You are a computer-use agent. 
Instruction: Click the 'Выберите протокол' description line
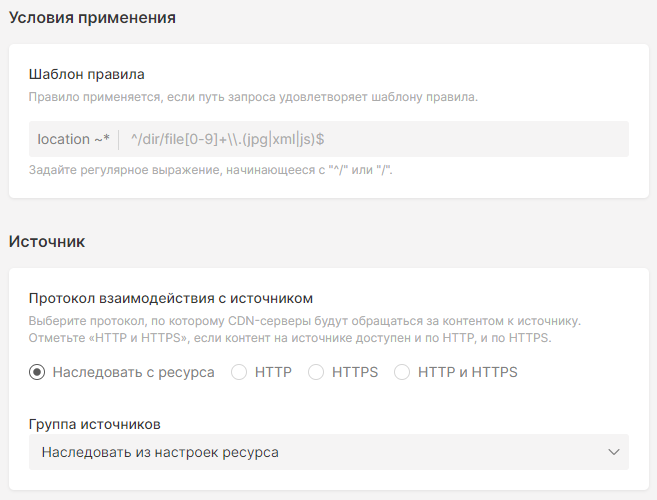305,321
